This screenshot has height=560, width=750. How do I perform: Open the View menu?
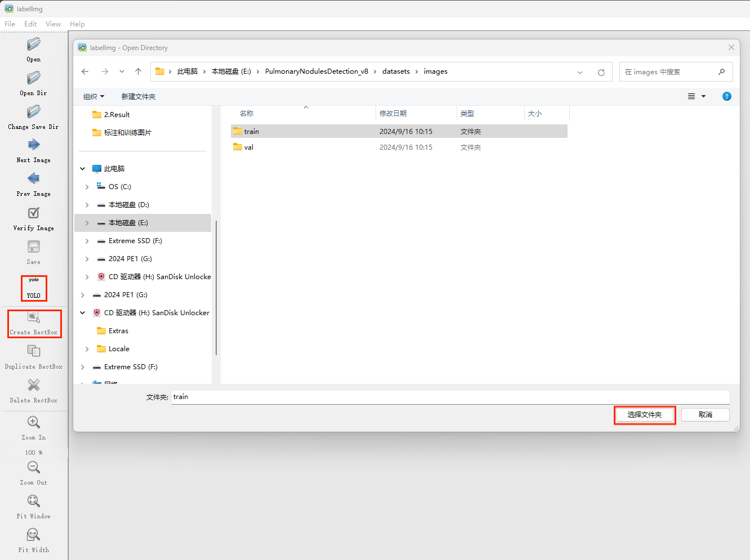point(53,24)
